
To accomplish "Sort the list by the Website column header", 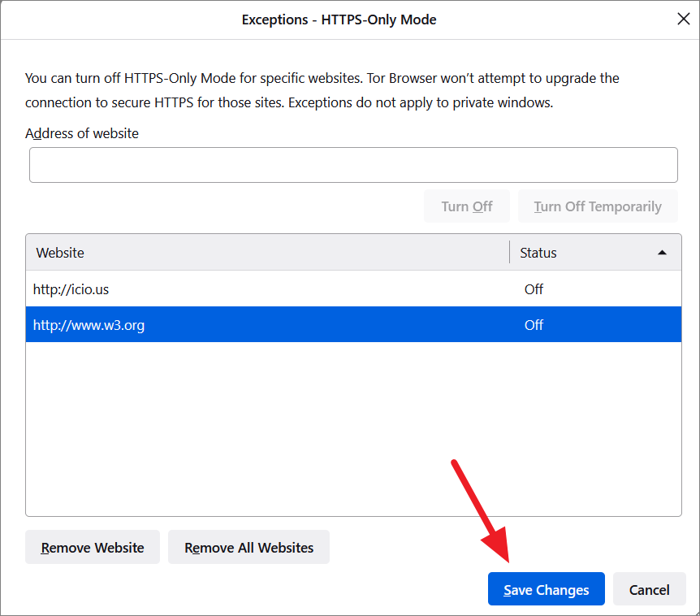I will [x=268, y=253].
